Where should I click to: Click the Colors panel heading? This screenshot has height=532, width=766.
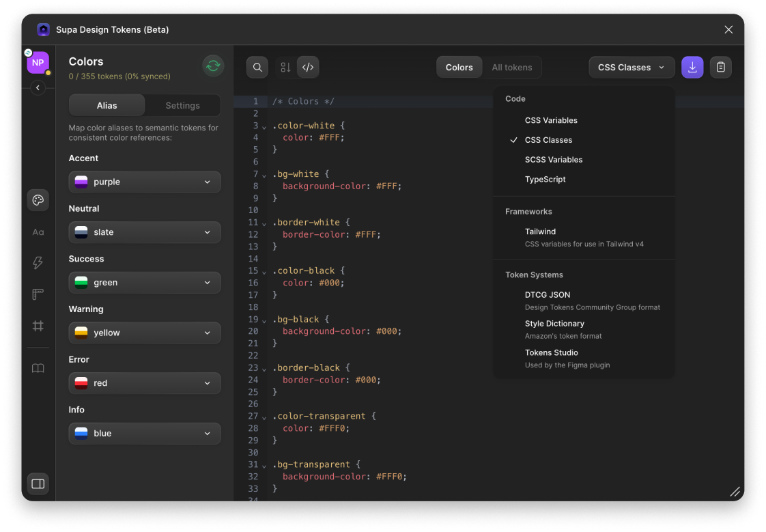(x=86, y=61)
